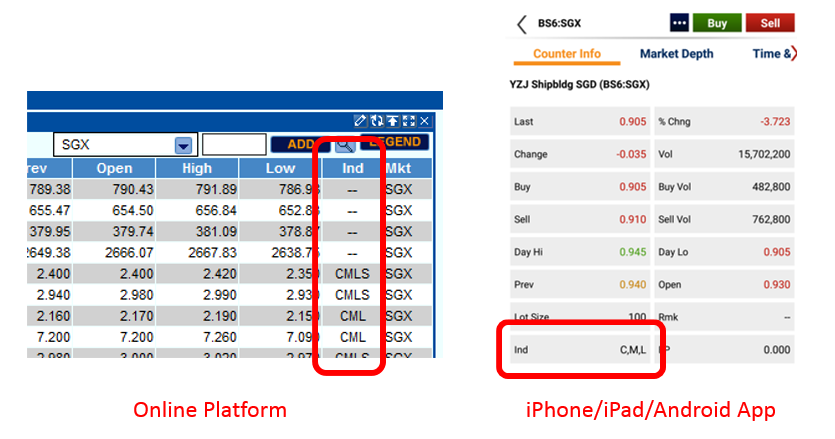
Task: Click the pencil edit icon in watchlist header
Action: 360,121
